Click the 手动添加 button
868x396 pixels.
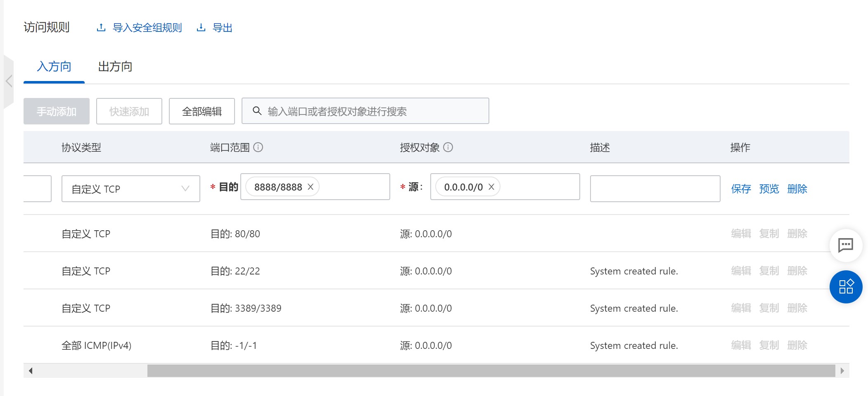[x=57, y=111]
